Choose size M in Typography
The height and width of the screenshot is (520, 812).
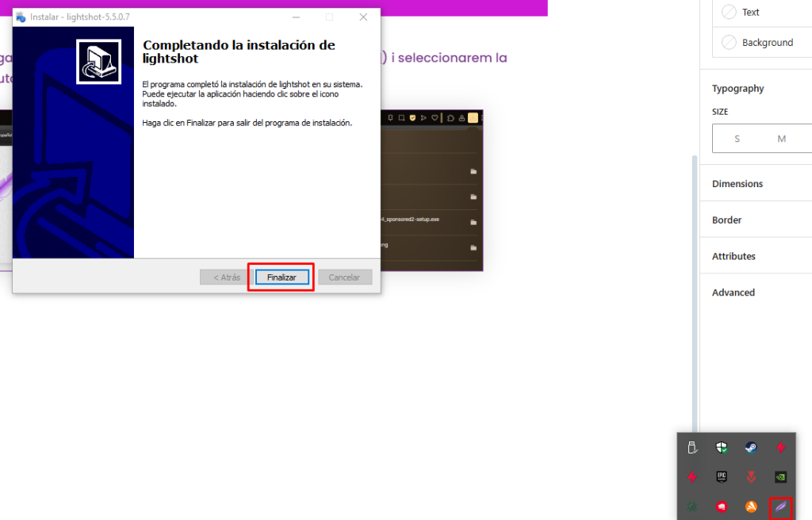(x=781, y=139)
